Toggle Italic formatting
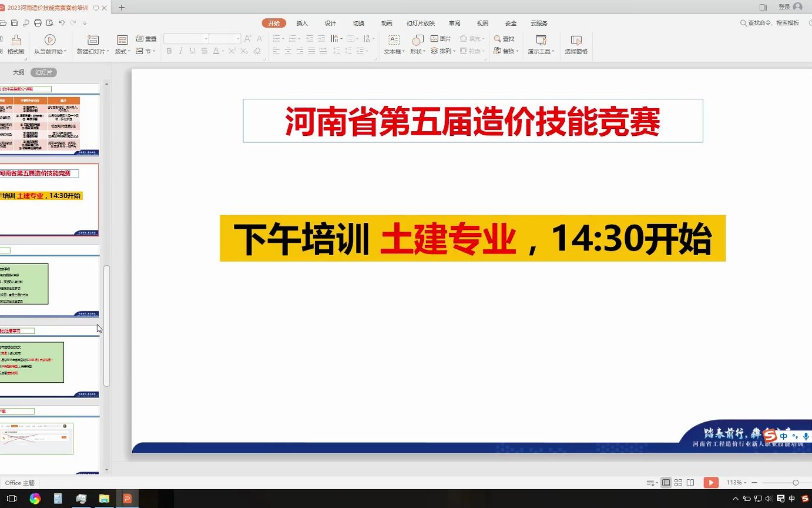812x508 pixels. tap(180, 51)
